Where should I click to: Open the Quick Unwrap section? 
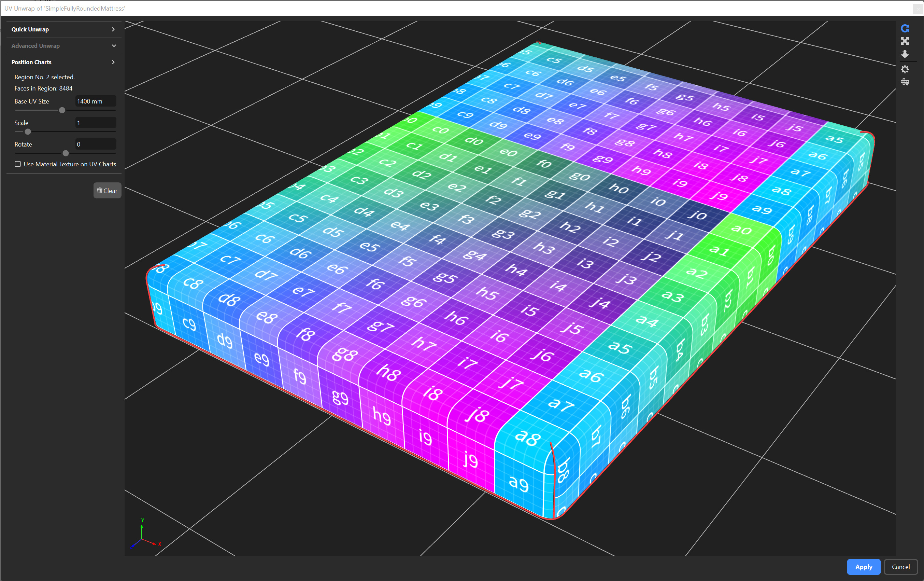click(x=64, y=29)
